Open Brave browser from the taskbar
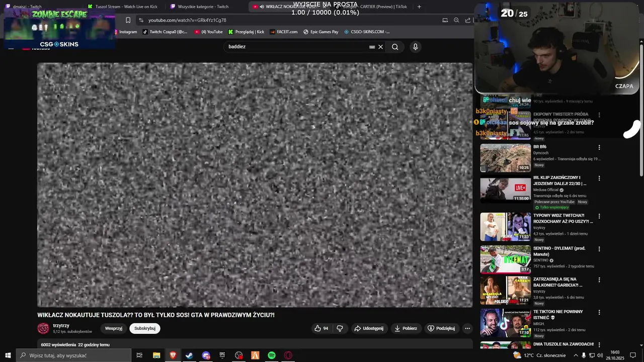The height and width of the screenshot is (362, 644). [173, 355]
